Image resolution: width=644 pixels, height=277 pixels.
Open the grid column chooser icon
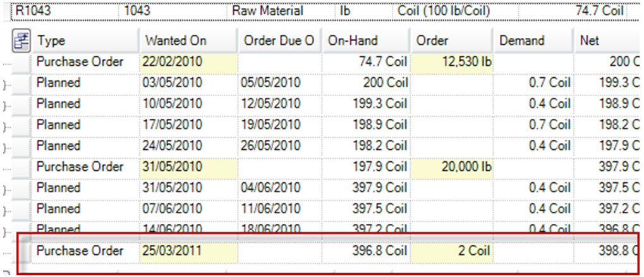[x=21, y=40]
